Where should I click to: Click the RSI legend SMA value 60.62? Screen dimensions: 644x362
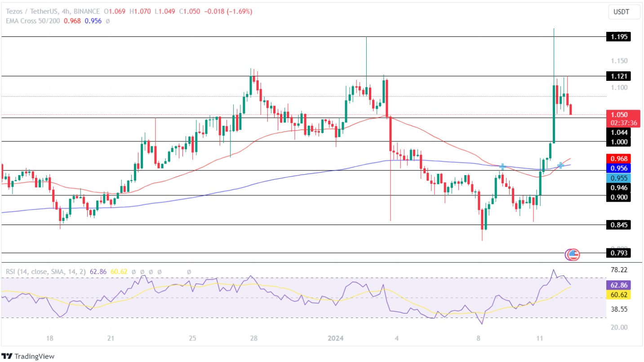tap(119, 272)
